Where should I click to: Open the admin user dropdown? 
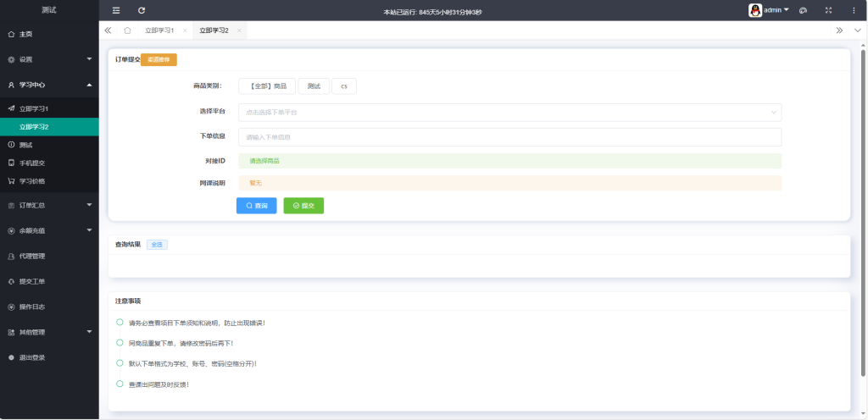pyautogui.click(x=769, y=10)
